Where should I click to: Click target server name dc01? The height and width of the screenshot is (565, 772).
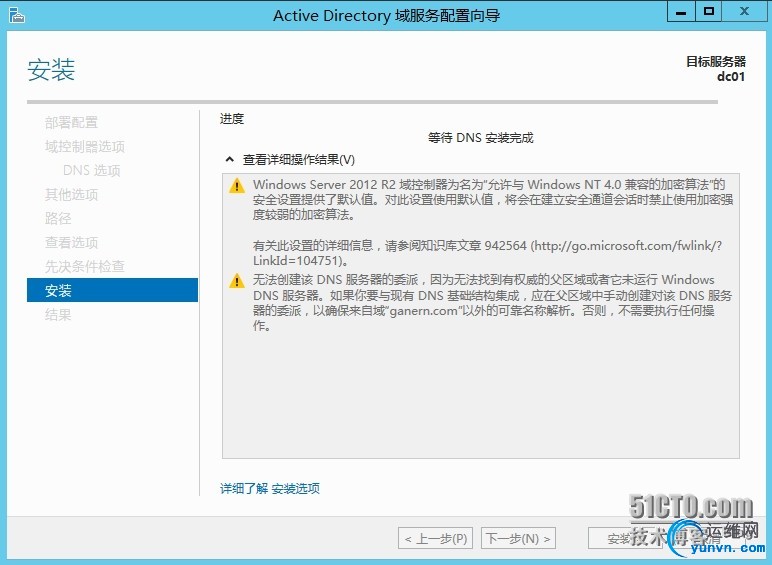[x=731, y=77]
